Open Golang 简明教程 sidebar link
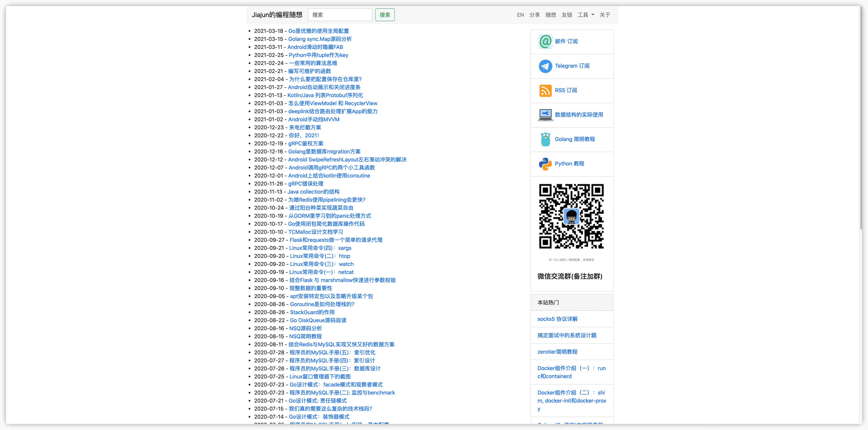868x430 pixels. click(x=575, y=139)
